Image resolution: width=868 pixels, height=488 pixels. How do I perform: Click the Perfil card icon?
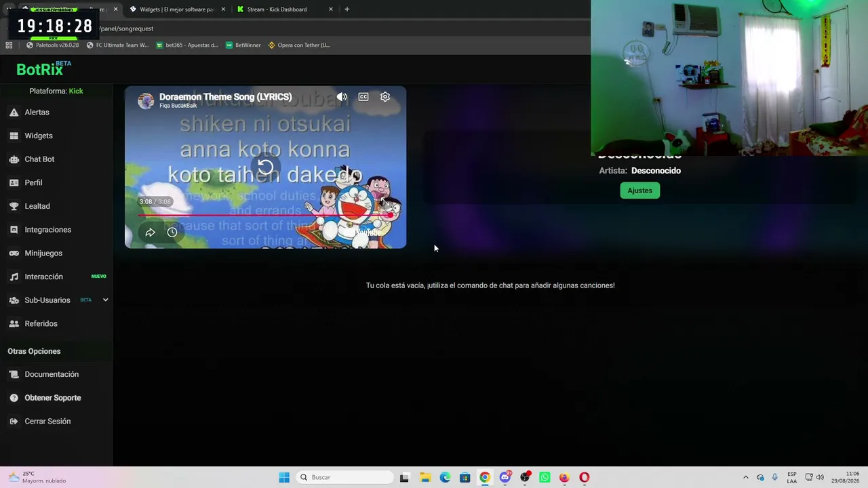[14, 182]
